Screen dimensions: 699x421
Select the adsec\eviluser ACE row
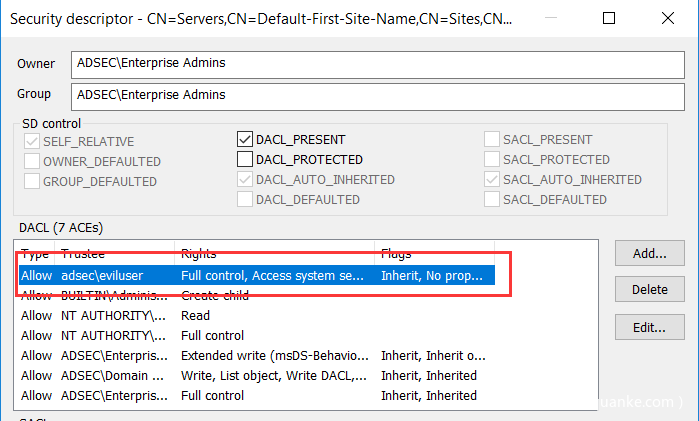pos(257,275)
